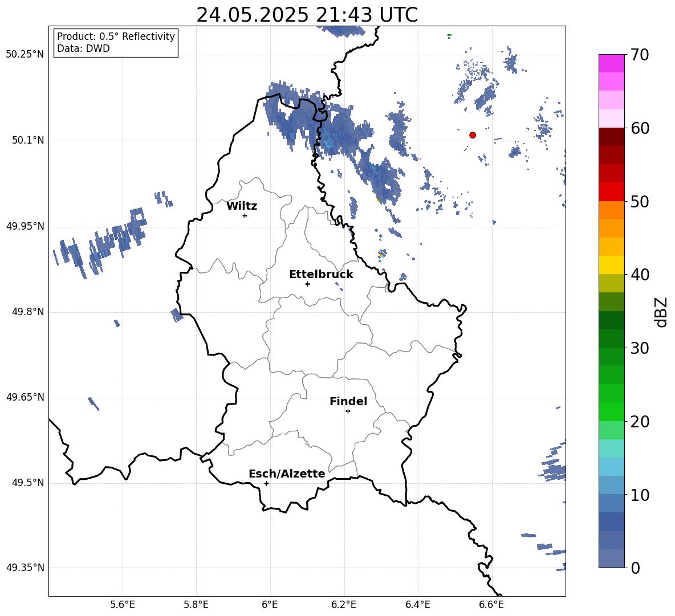Click the Findel station cross marker

point(348,411)
